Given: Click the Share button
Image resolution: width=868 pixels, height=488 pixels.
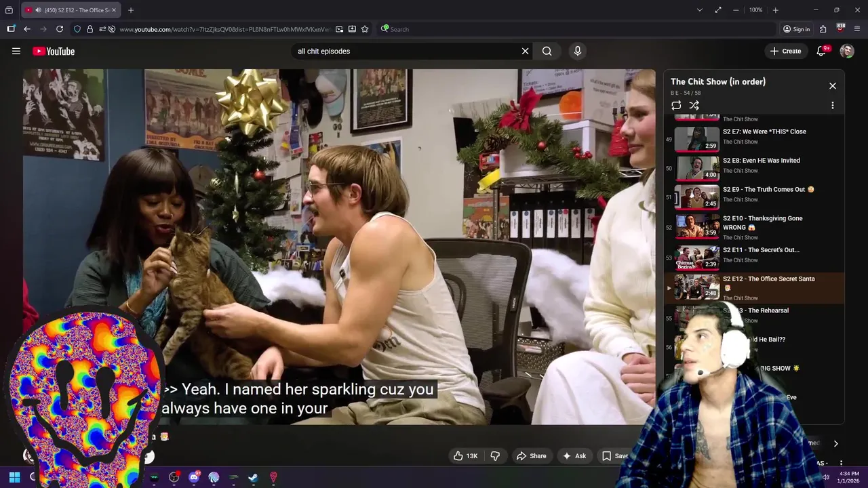Looking at the screenshot, I should (531, 456).
